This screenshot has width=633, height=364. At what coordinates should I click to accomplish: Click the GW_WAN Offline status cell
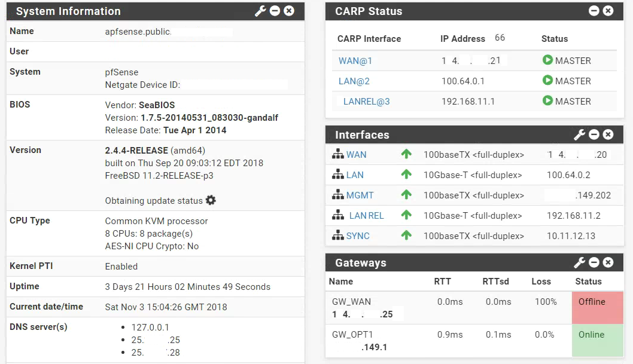click(597, 308)
